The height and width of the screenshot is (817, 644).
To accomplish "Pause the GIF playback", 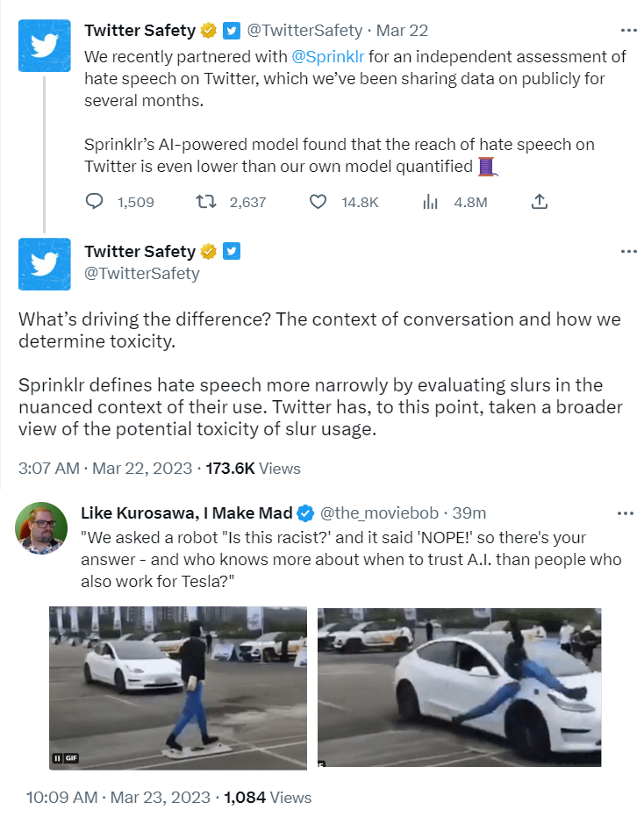I will [58, 757].
